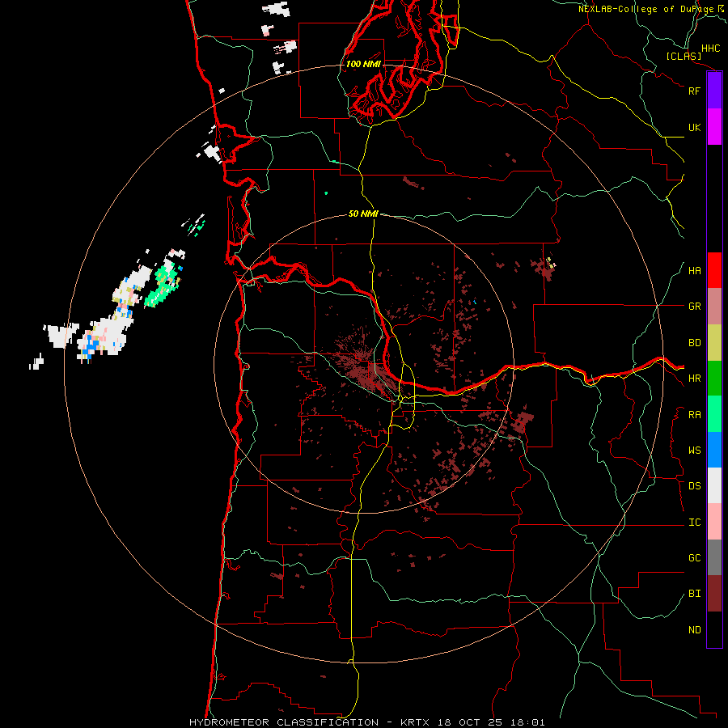Pick the HR green legend swatch
Viewport: 728px width, 728px height.
pos(714,379)
